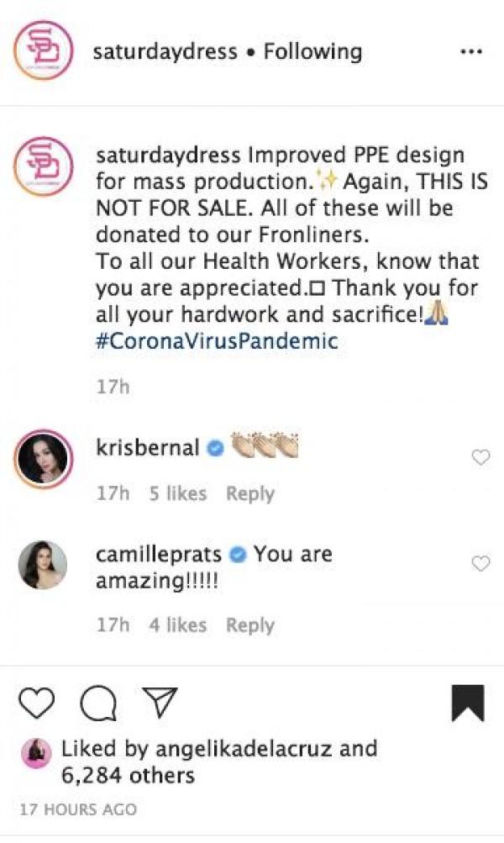Reply to camilleprats' comment

coord(250,624)
